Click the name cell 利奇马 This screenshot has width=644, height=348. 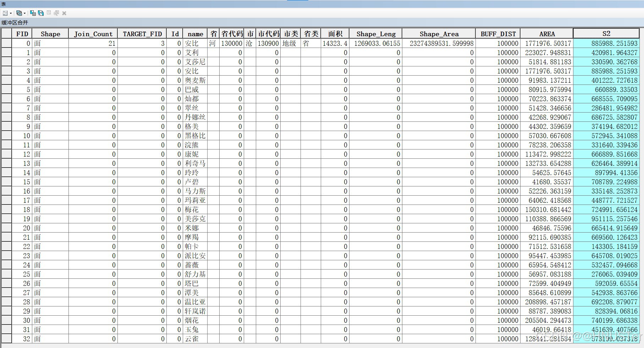tap(195, 163)
